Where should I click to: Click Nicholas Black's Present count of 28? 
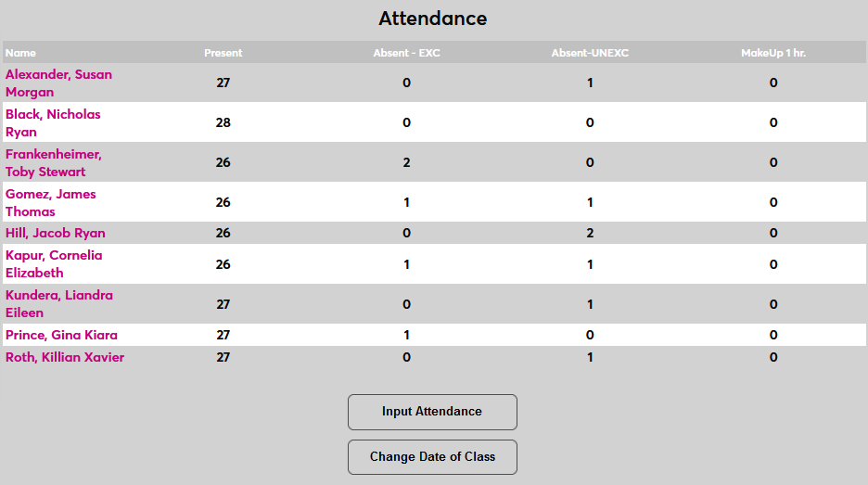[223, 123]
